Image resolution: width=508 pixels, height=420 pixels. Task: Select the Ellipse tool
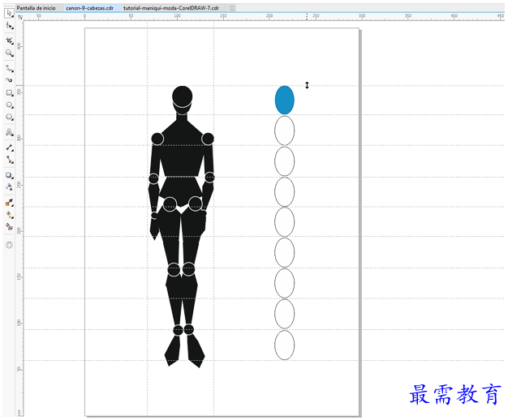click(x=9, y=105)
